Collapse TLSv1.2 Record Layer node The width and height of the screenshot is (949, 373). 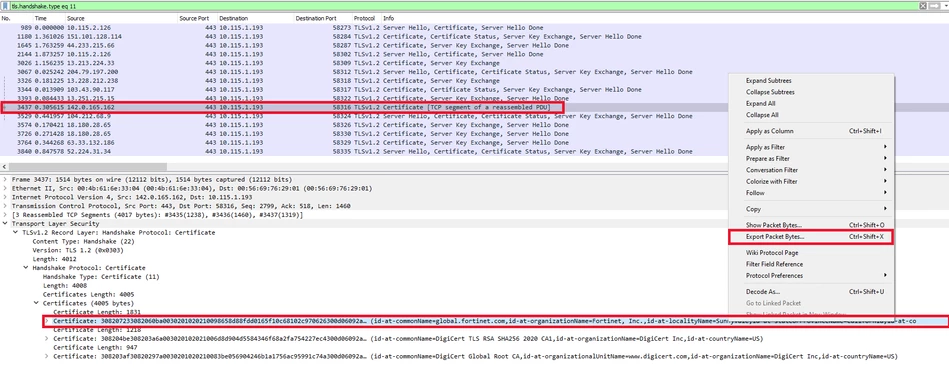point(16,233)
